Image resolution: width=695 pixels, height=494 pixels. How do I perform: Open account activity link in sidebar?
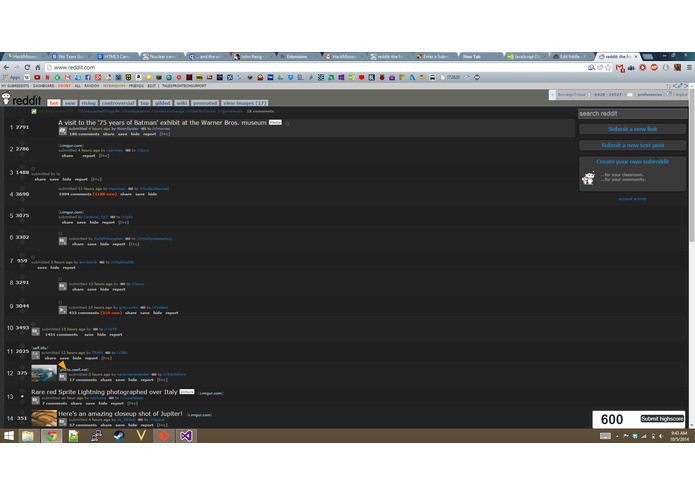pyautogui.click(x=633, y=199)
